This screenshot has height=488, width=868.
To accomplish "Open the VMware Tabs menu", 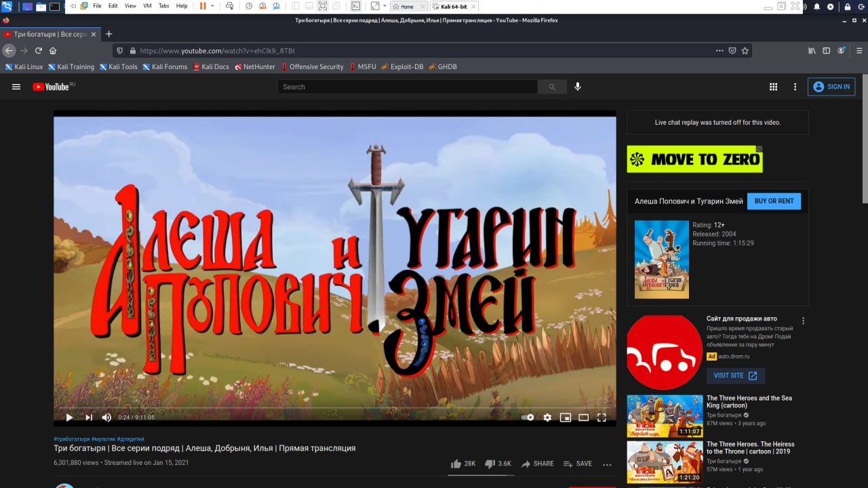I will pos(164,6).
